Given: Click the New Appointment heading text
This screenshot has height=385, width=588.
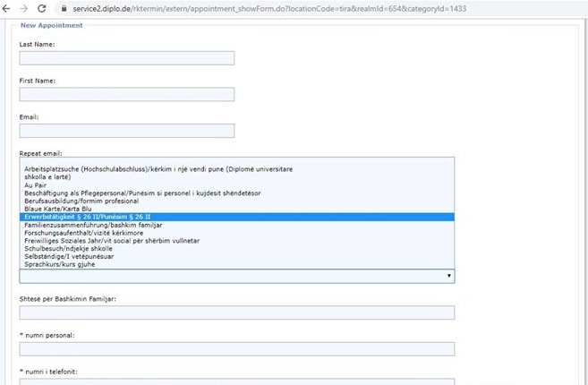Looking at the screenshot, I should pyautogui.click(x=51, y=25).
